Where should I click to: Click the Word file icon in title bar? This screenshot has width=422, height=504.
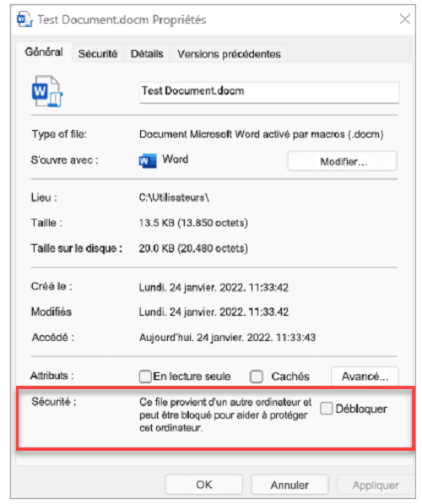pyautogui.click(x=24, y=19)
